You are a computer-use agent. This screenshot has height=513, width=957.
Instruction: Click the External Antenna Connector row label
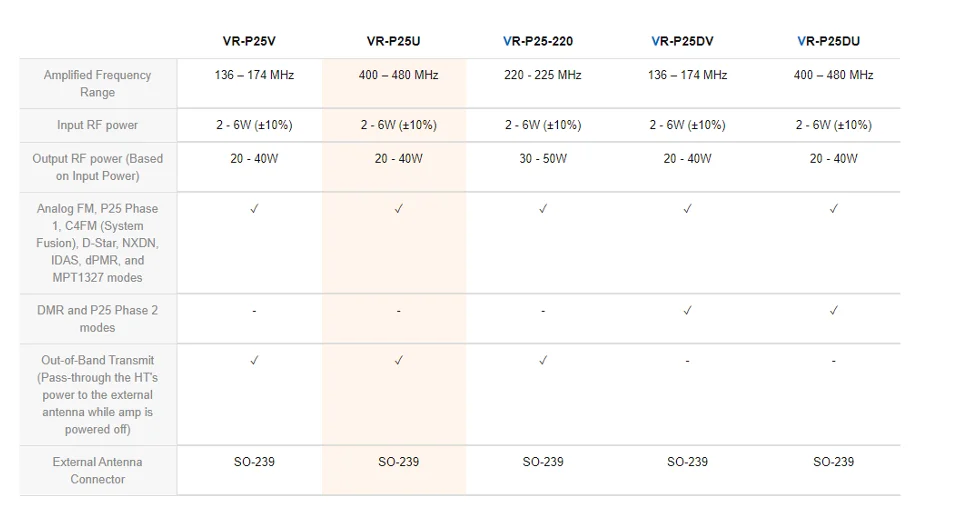click(98, 470)
